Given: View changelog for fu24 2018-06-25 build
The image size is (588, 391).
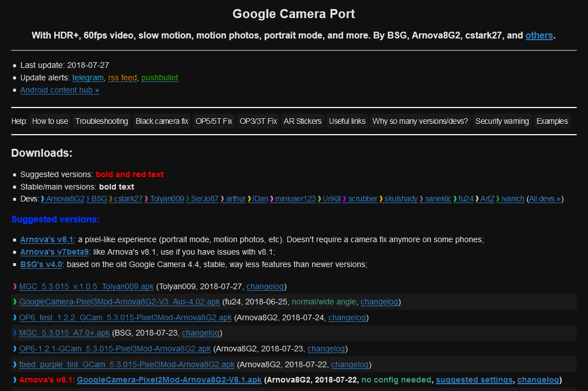Looking at the screenshot, I should click(379, 302).
